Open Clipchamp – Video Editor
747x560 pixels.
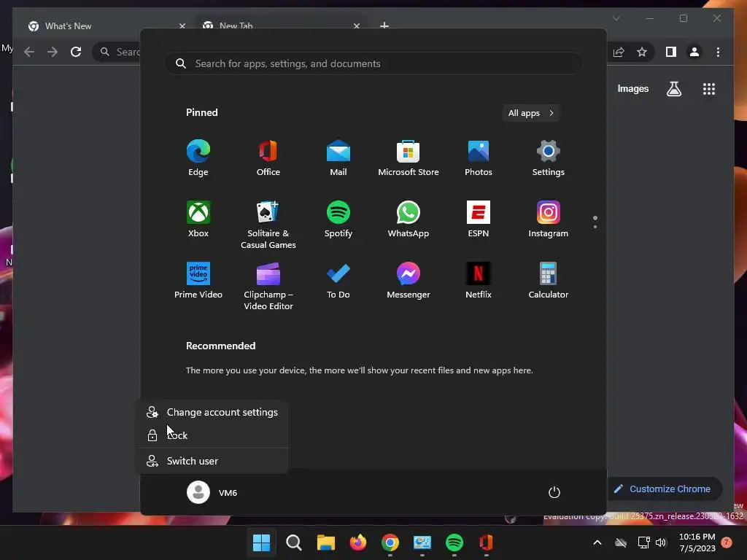point(268,286)
